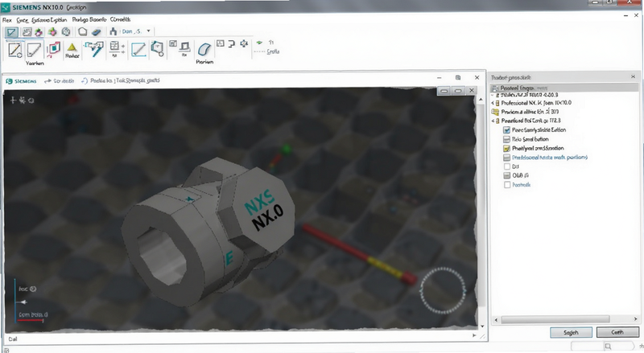Open the dropdown arrow in top toolbar
This screenshot has width=644, height=353.
[148, 31]
